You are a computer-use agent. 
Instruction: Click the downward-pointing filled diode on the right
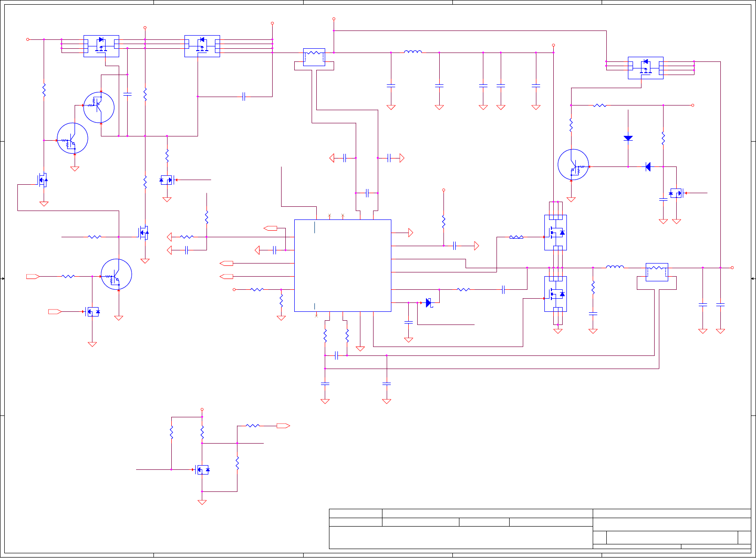628,138
